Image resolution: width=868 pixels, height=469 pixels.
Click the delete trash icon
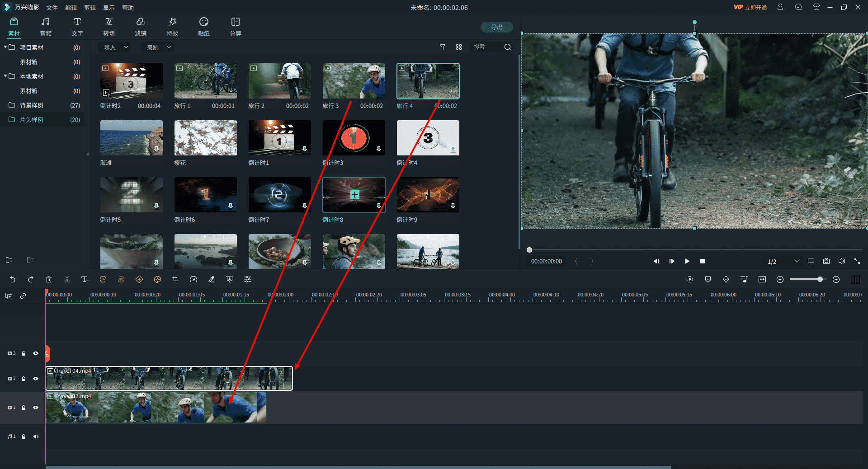(x=49, y=280)
